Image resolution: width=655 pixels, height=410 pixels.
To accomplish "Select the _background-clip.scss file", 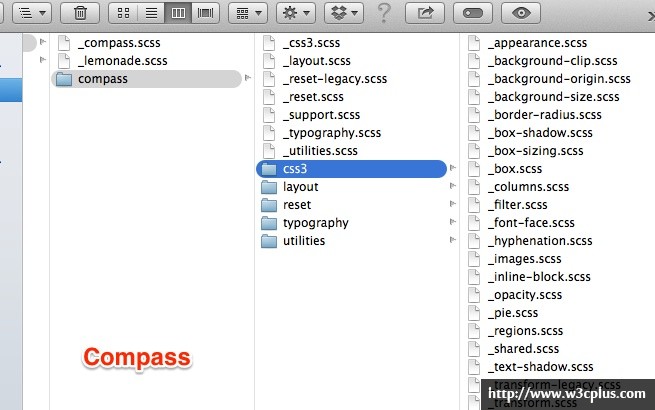I will pos(552,61).
